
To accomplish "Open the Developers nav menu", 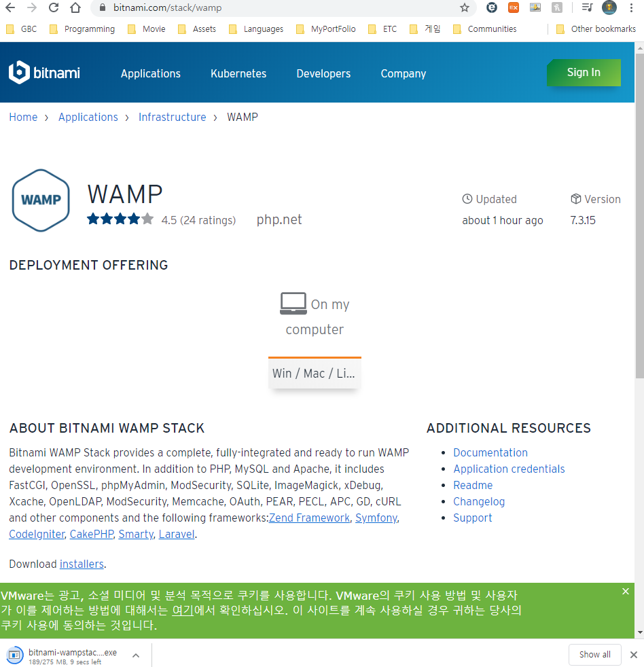I will [x=323, y=73].
